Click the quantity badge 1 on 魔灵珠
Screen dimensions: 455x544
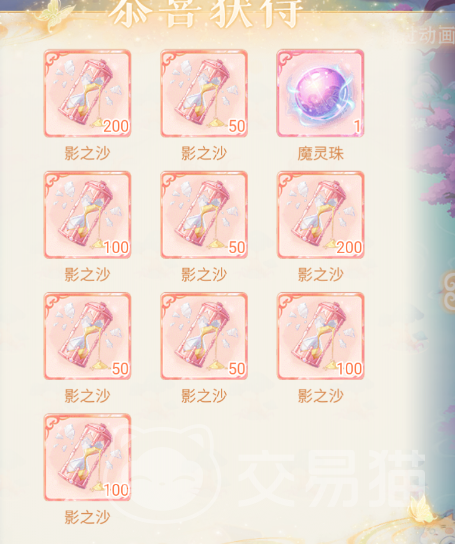[357, 127]
